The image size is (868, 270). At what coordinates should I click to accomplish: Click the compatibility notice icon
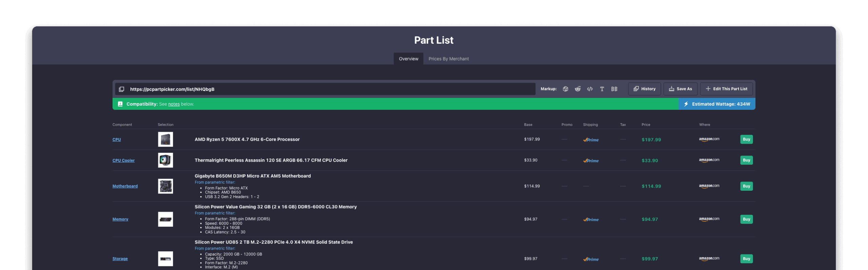(x=120, y=104)
